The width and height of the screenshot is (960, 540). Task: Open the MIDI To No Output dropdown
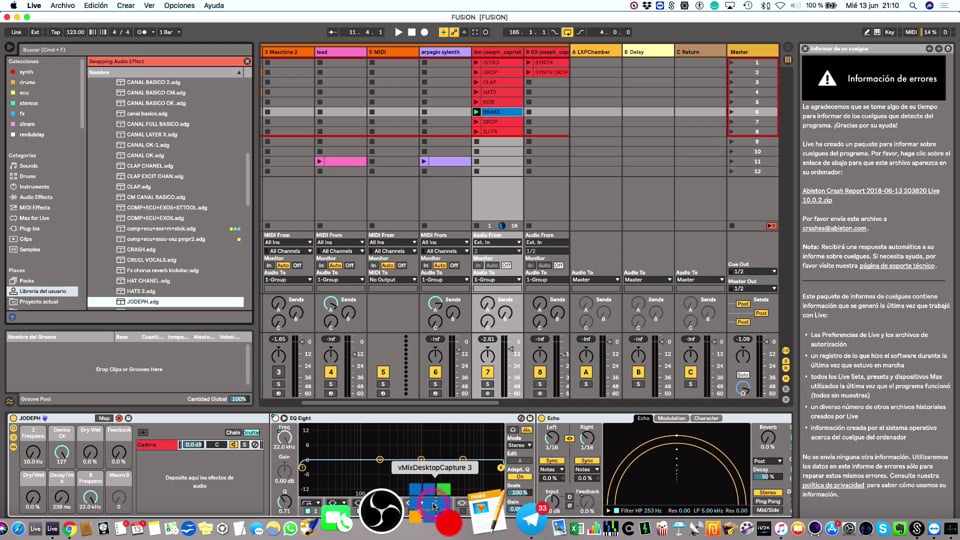[x=392, y=280]
